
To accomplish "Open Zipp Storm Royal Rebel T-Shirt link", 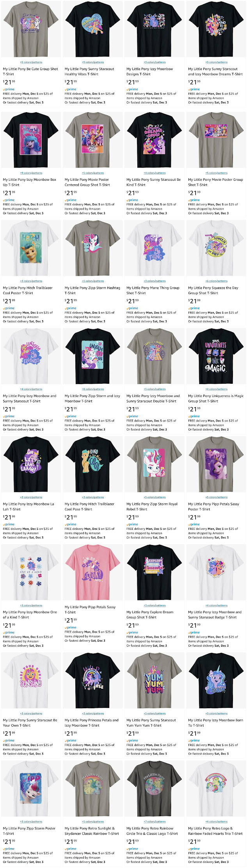I will coord(152,506).
